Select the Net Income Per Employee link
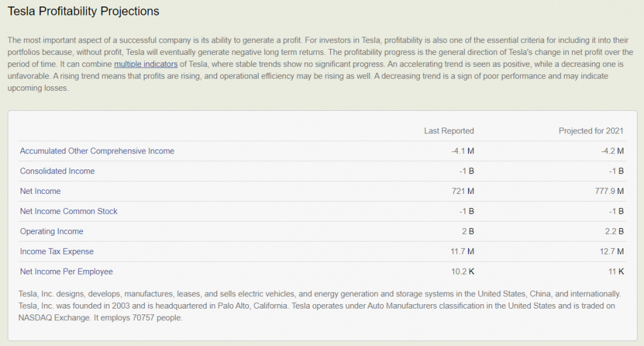The width and height of the screenshot is (644, 346). click(x=66, y=271)
